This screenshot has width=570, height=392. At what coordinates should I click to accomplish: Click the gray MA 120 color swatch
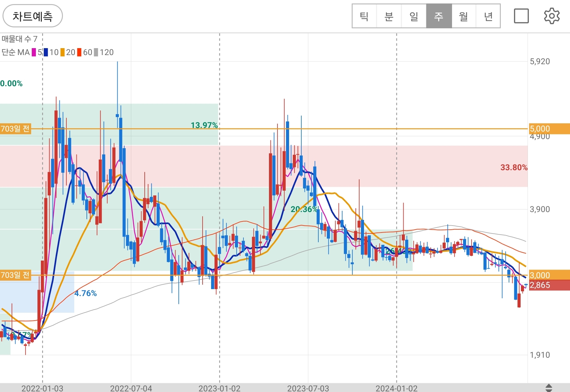(x=96, y=52)
